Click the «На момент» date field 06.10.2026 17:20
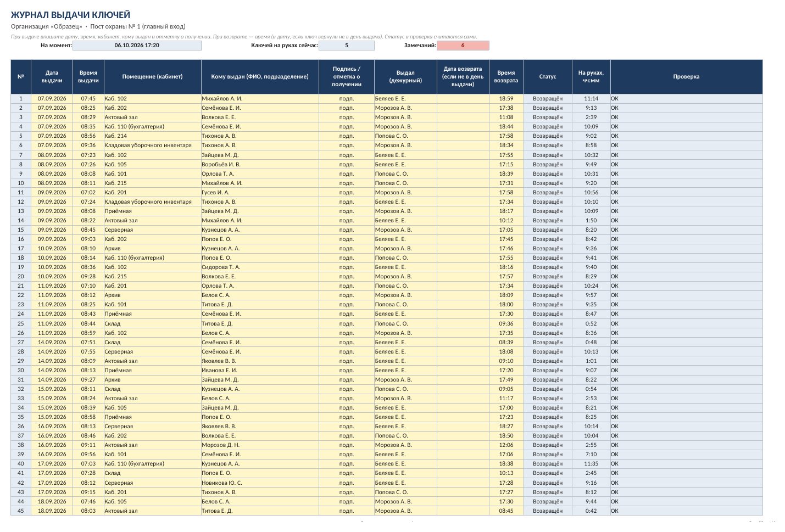The image size is (785, 532). coord(137,46)
